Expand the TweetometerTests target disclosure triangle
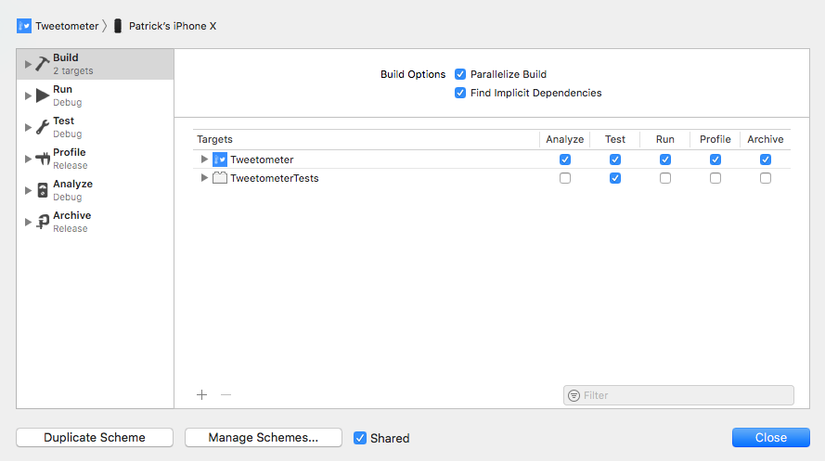 (x=204, y=178)
